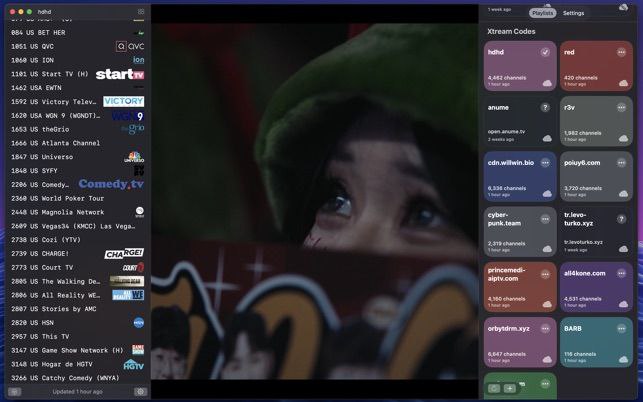This screenshot has width=643, height=402.
Task: Click the minus button to remove playlist
Action: (x=494, y=388)
